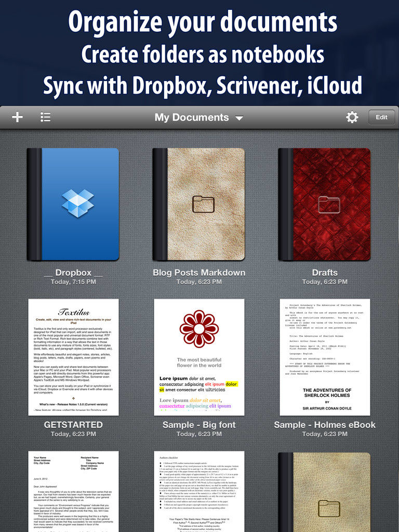
Task: Click 'Today, 7:15 PM' timestamp
Action: click(73, 282)
